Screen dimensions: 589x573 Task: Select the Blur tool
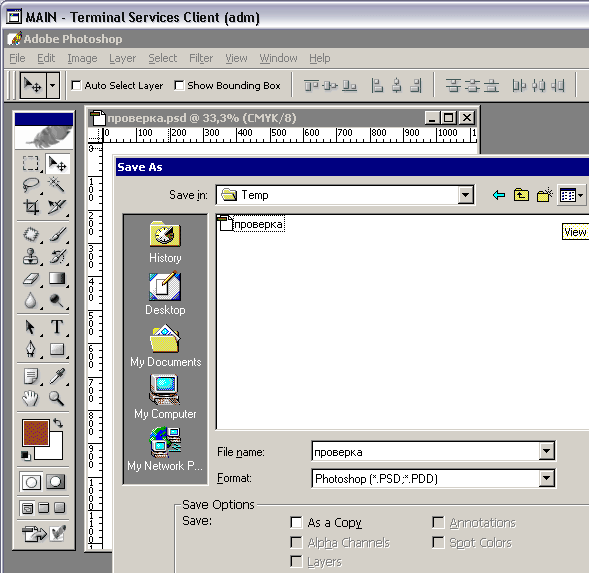31,300
